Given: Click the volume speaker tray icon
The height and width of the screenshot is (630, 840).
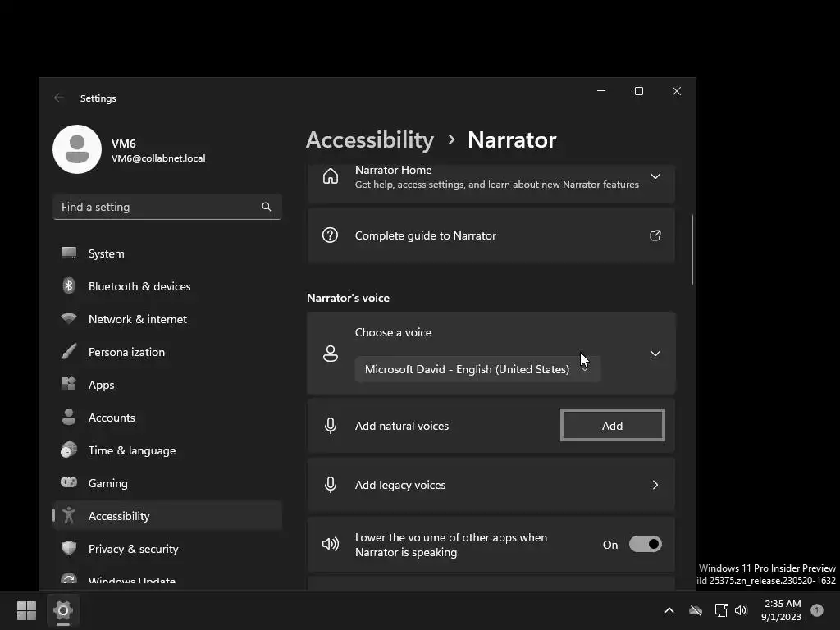Looking at the screenshot, I should point(741,610).
